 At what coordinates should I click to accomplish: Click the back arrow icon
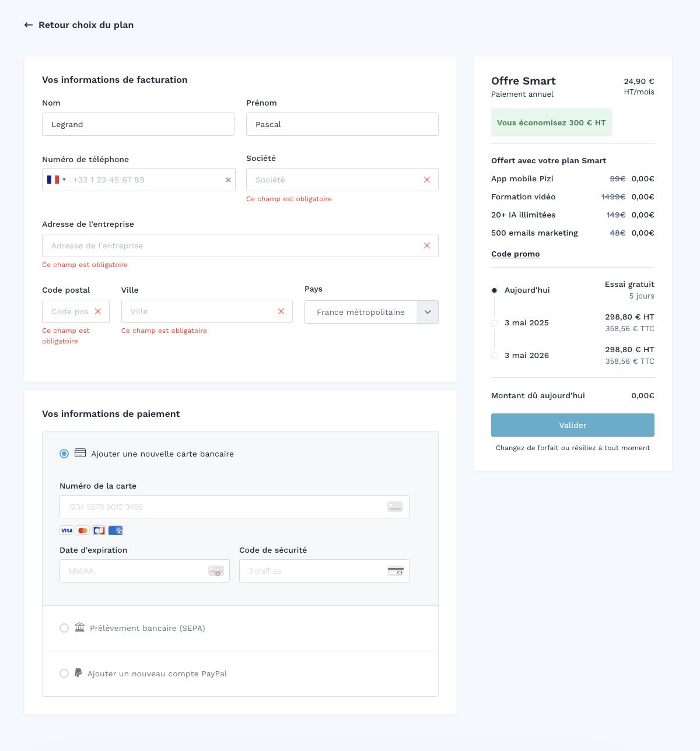coord(29,25)
